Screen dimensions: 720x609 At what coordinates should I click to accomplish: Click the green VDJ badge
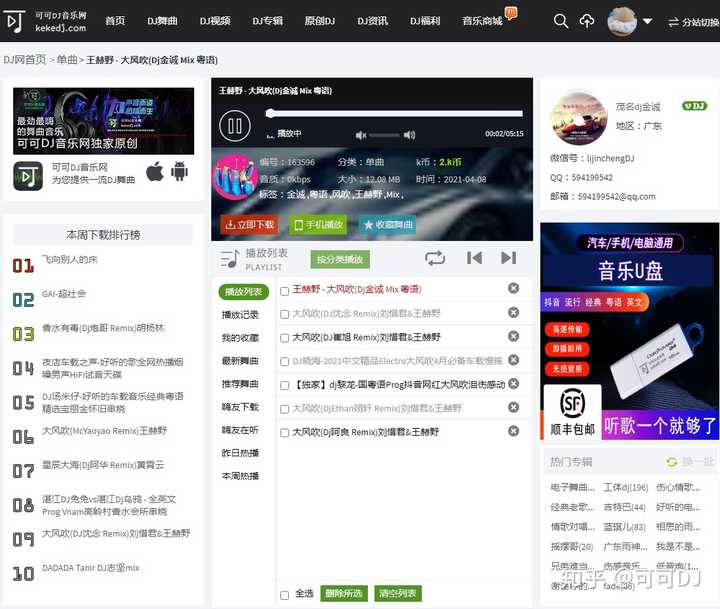click(694, 106)
